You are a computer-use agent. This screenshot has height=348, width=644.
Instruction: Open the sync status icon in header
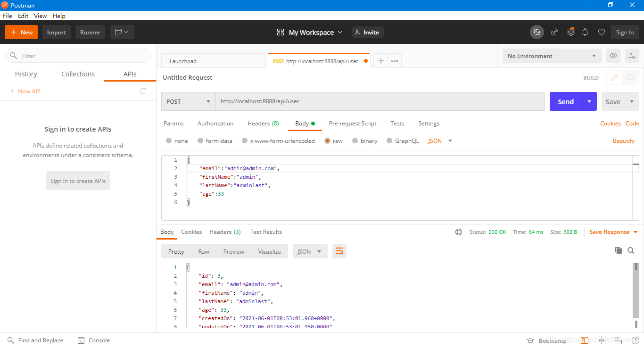(x=537, y=32)
